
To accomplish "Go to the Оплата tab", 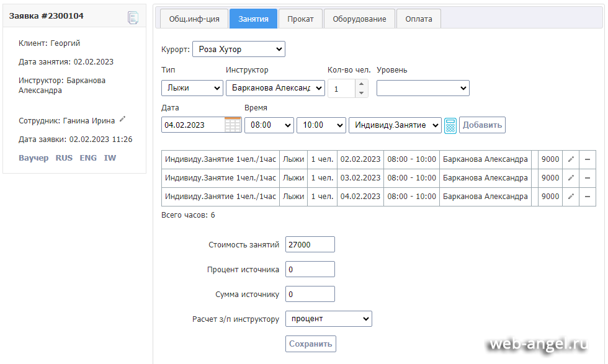I will point(419,19).
